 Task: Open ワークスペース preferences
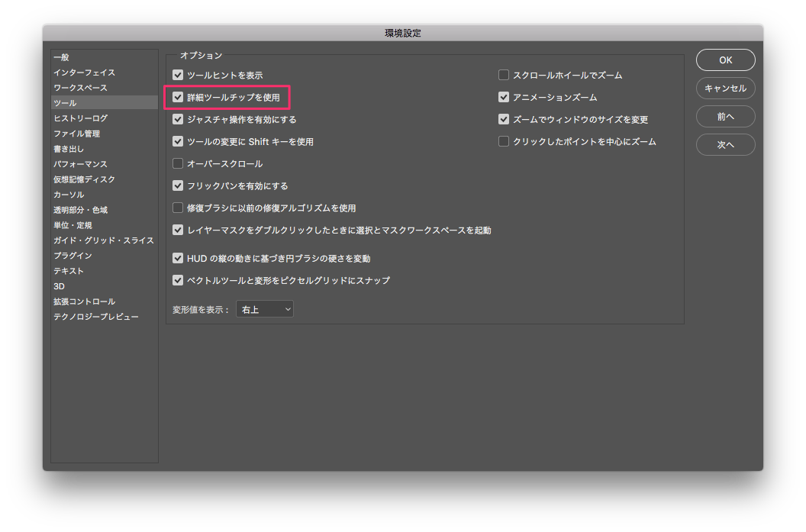coord(105,88)
